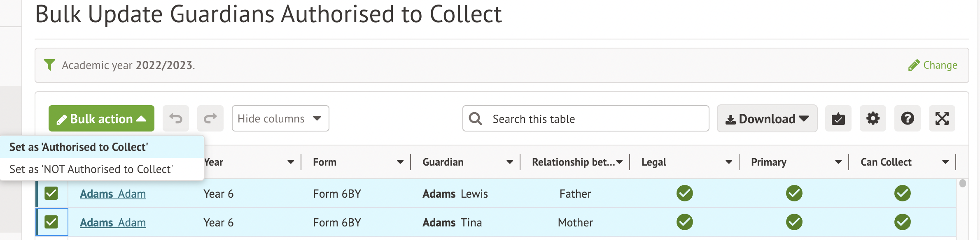Image resolution: width=980 pixels, height=240 pixels.
Task: Open Adams Adam student link in first row
Action: [113, 194]
